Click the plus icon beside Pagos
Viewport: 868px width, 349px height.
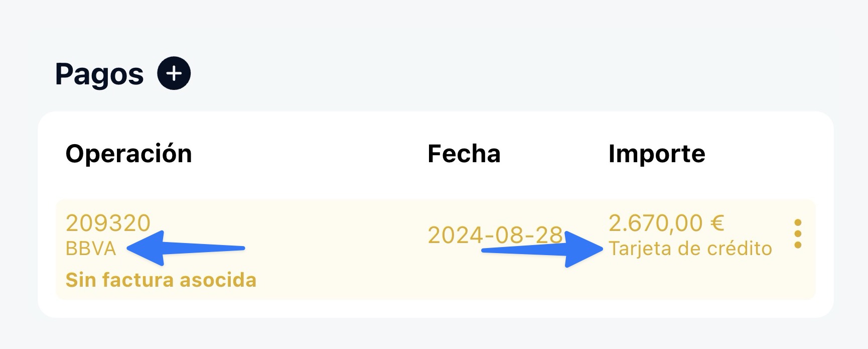(x=174, y=74)
